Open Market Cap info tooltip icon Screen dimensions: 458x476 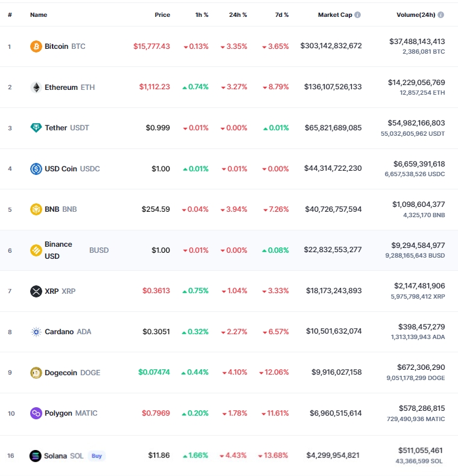[357, 15]
